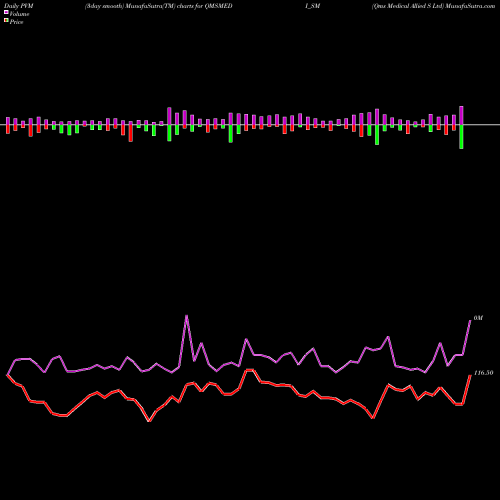Select the 'Price' legend label
500x500 pixels.
click(x=16, y=22)
